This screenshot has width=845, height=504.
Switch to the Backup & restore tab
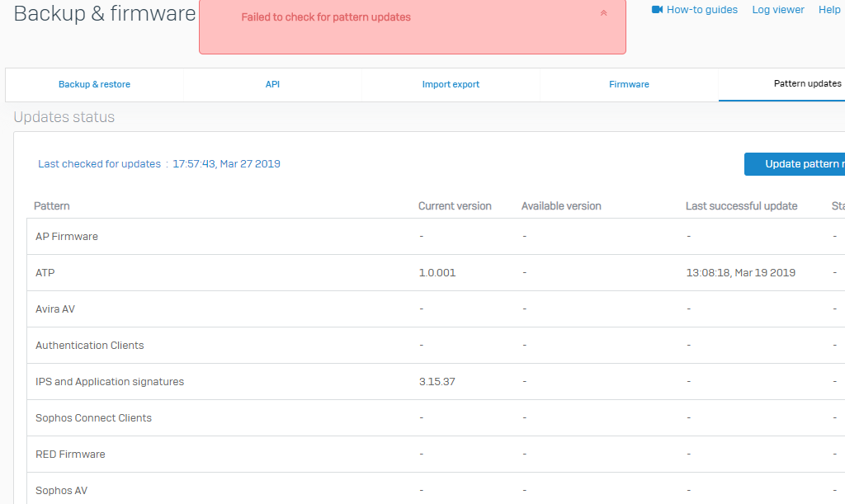(94, 84)
